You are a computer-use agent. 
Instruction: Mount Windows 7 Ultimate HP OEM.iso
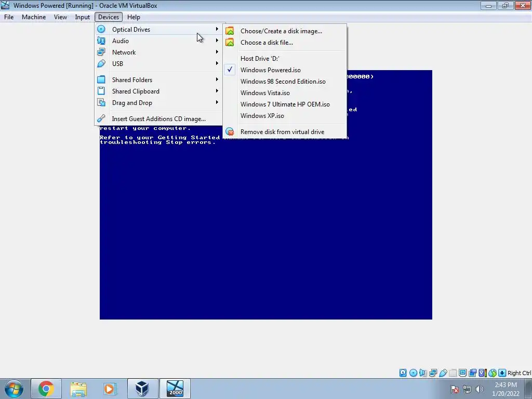[285, 104]
